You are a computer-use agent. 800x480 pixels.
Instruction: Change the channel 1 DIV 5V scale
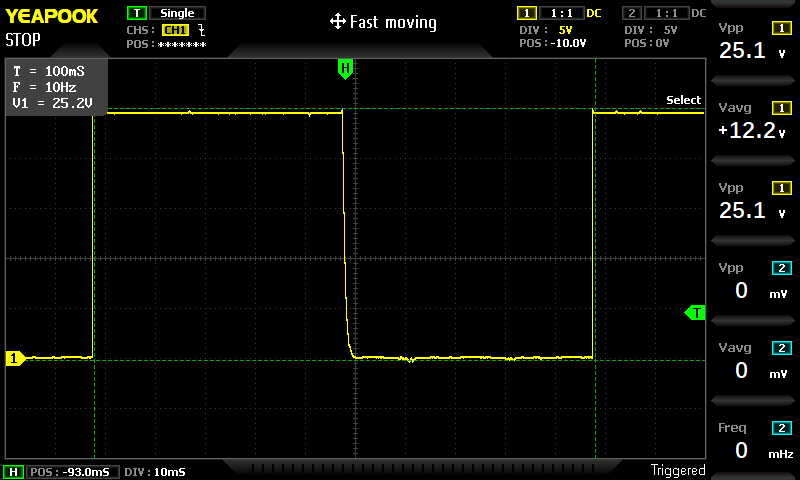[564, 30]
